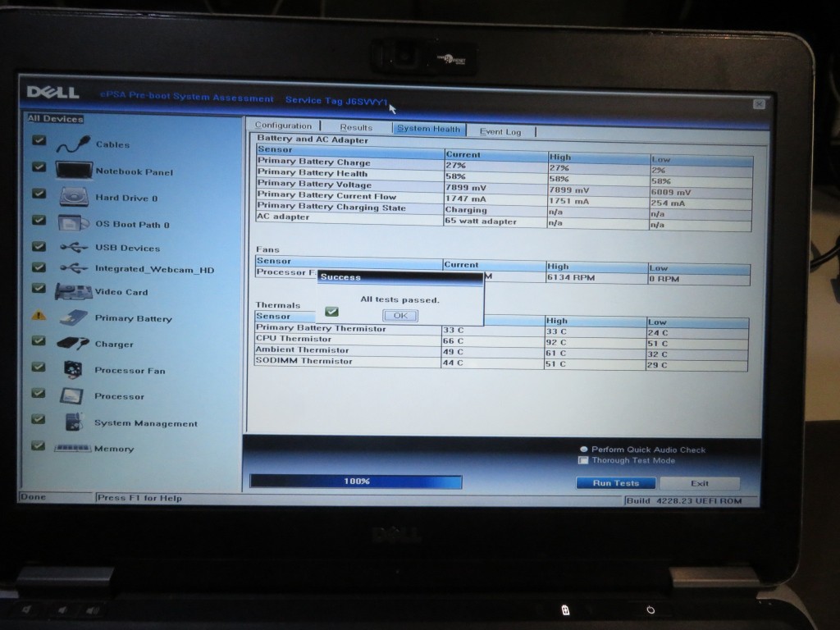840x630 pixels.
Task: Select the Charger icon
Action: [x=73, y=343]
